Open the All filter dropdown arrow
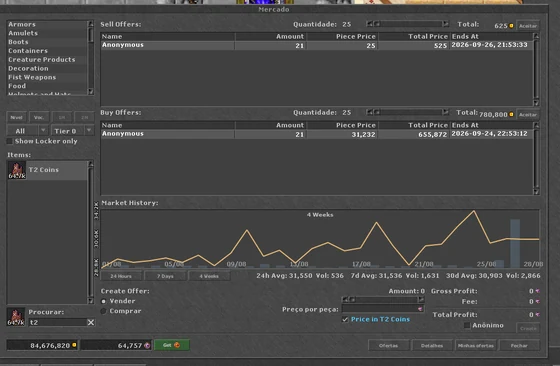 (43, 130)
